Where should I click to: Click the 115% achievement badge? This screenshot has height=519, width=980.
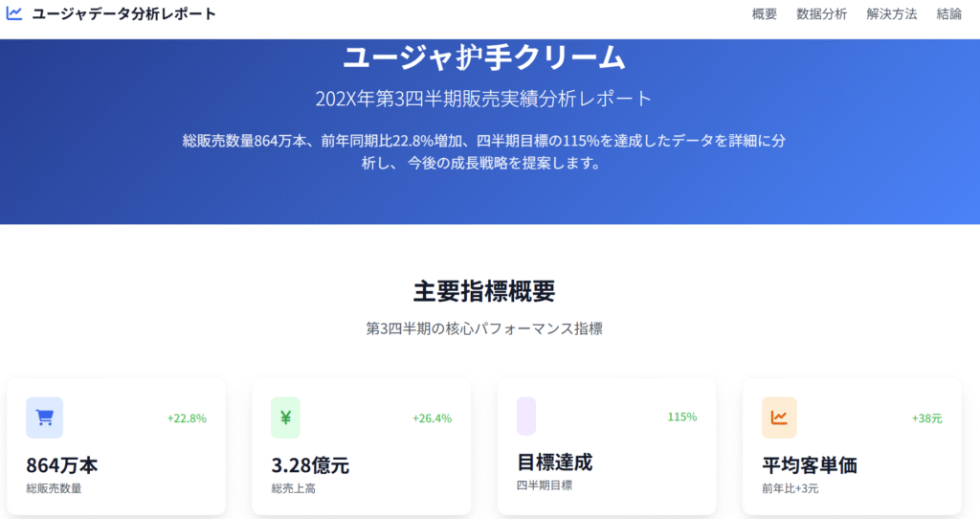[681, 417]
